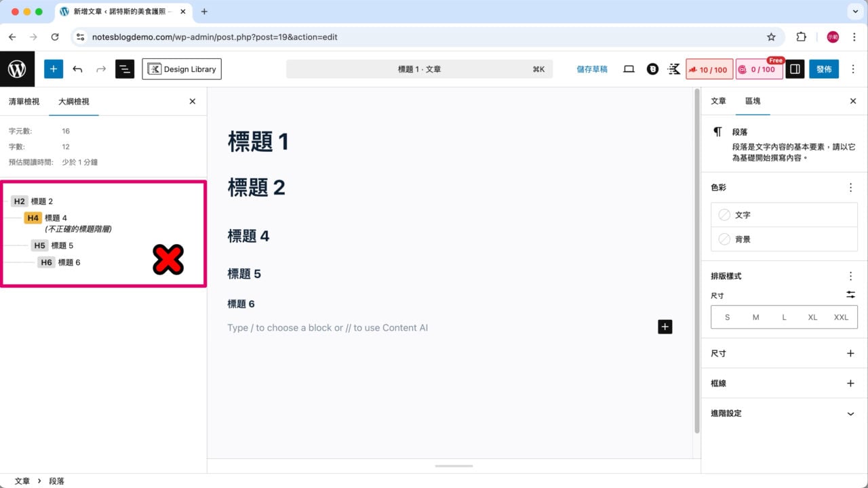The image size is (868, 488).
Task: Click the 儲存草稿 link
Action: tap(591, 68)
